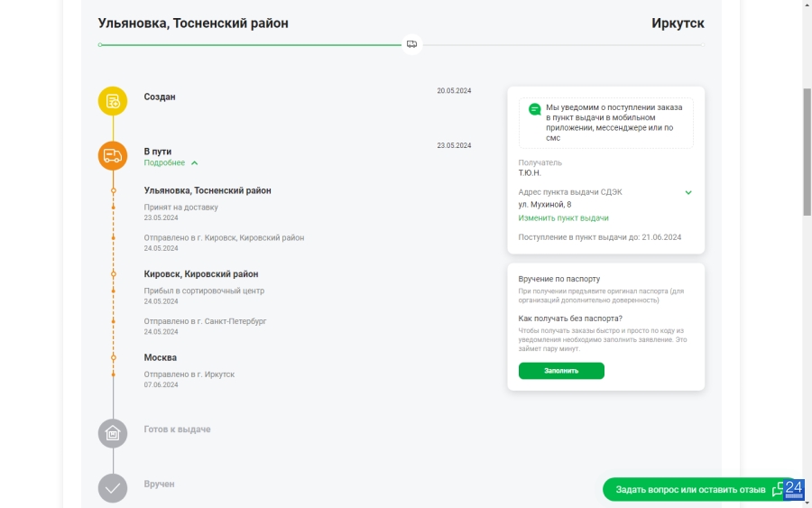Click the page vertical scrollbar thumb
This screenshot has width=812, height=508.
(x=807, y=152)
